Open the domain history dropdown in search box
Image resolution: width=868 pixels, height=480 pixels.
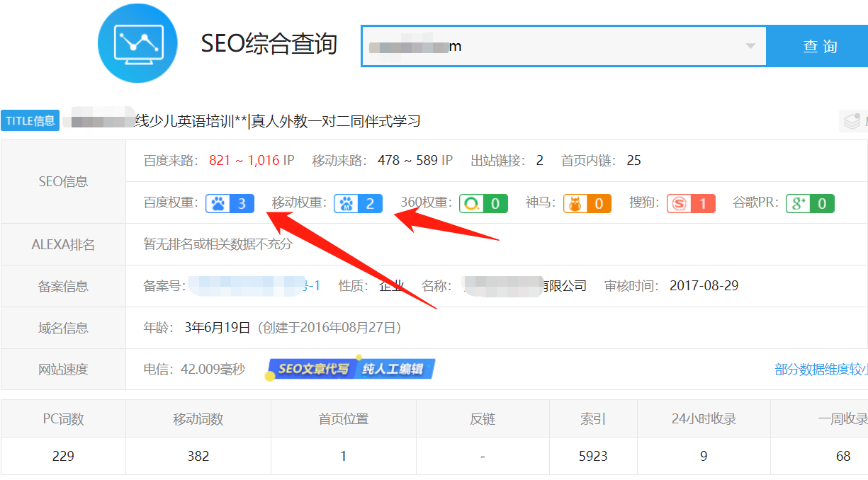click(x=751, y=45)
